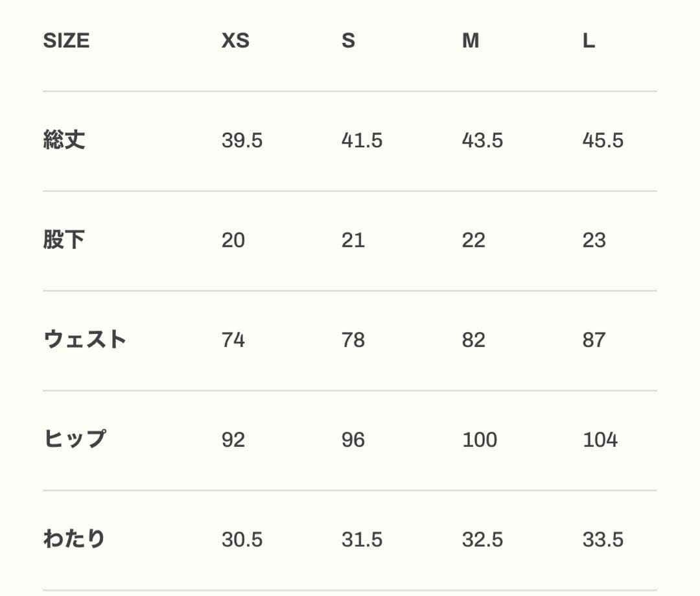The width and height of the screenshot is (700, 596).
Task: Select the L size column header
Action: (x=588, y=41)
